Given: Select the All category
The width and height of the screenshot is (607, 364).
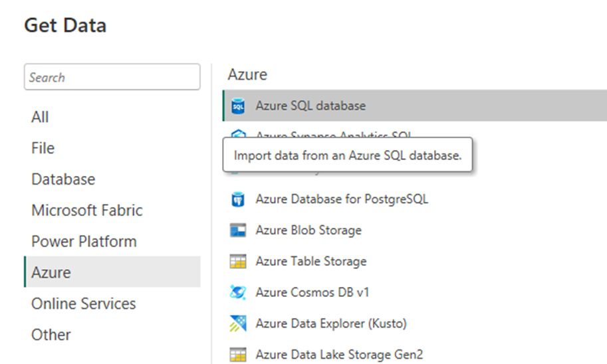Looking at the screenshot, I should [40, 117].
